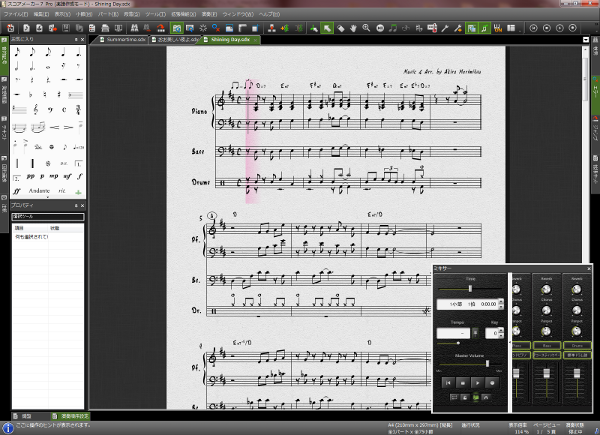Pick the fortissimo (ff) dynamic marking
Screen dimensions: 600x435
pyautogui.click(x=17, y=189)
